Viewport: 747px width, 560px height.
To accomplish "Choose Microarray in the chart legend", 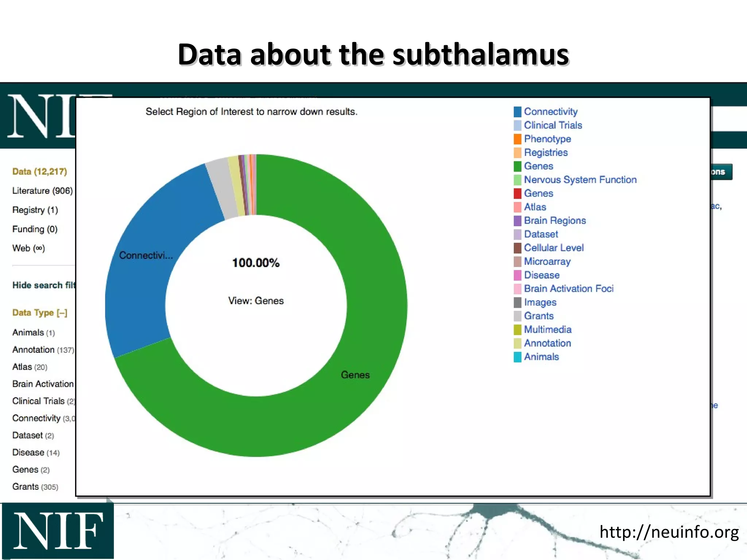I will point(547,261).
